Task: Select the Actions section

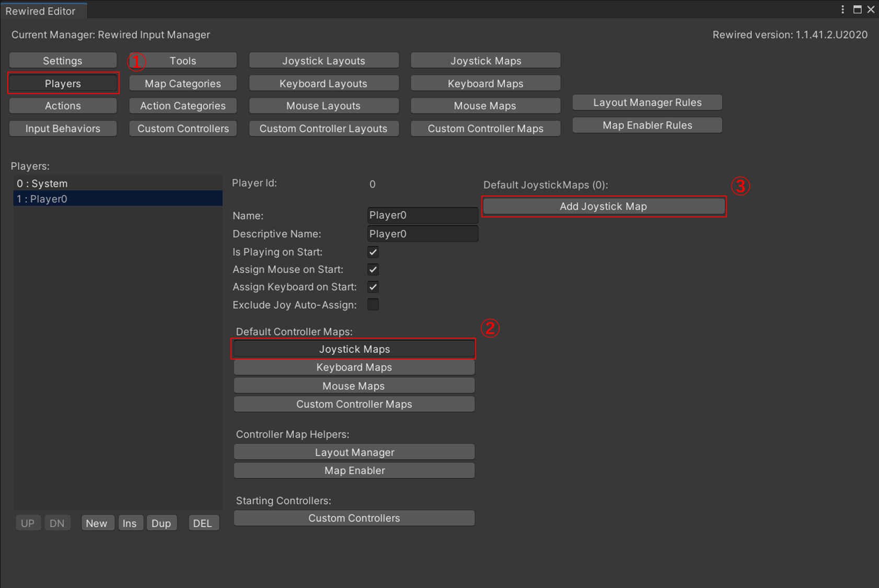Action: click(x=62, y=105)
